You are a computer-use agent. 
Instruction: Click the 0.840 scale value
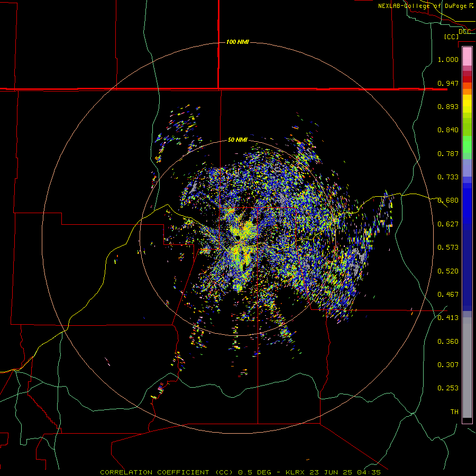(448, 130)
